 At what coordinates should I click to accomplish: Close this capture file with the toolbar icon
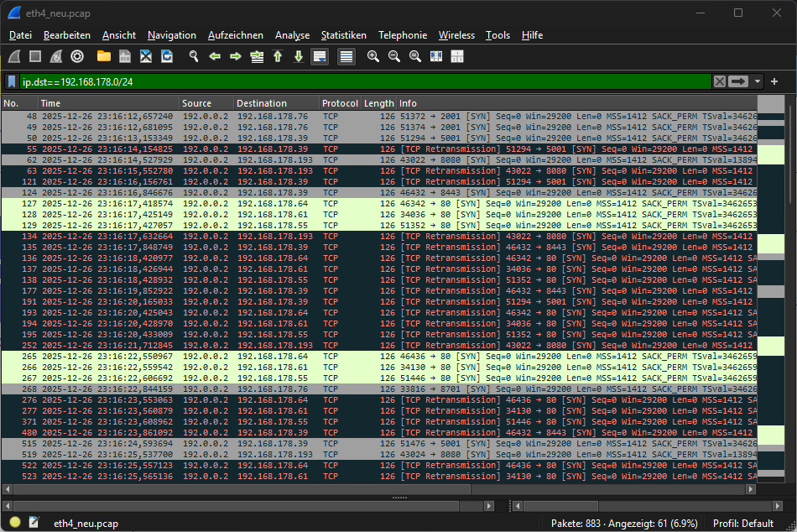click(x=146, y=56)
